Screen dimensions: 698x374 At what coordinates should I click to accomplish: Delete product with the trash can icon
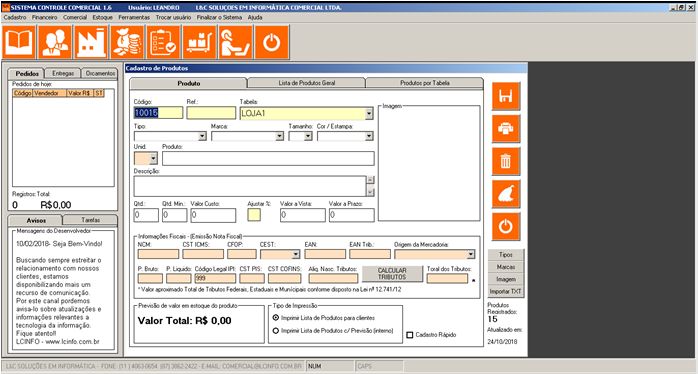point(506,161)
